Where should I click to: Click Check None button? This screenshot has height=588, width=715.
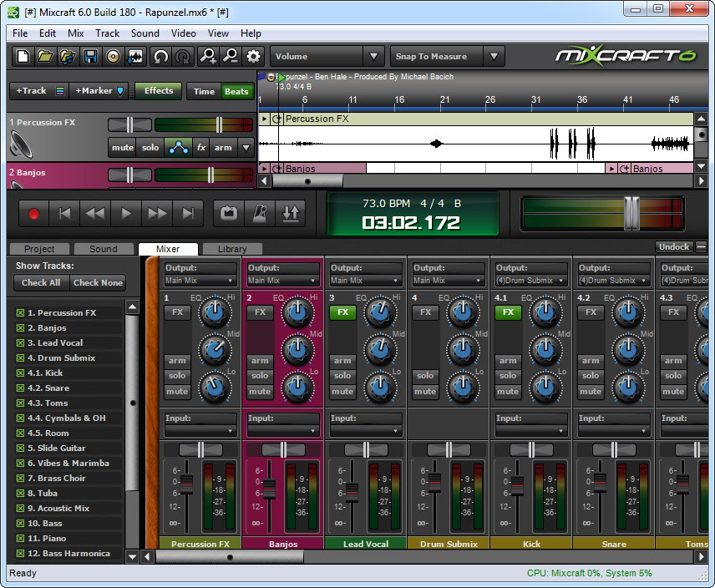[x=98, y=282]
